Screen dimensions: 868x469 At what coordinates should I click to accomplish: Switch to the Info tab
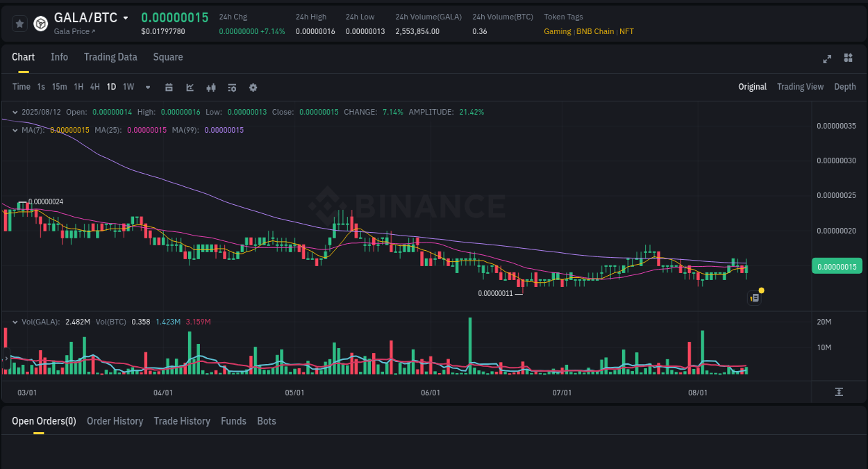pyautogui.click(x=59, y=57)
